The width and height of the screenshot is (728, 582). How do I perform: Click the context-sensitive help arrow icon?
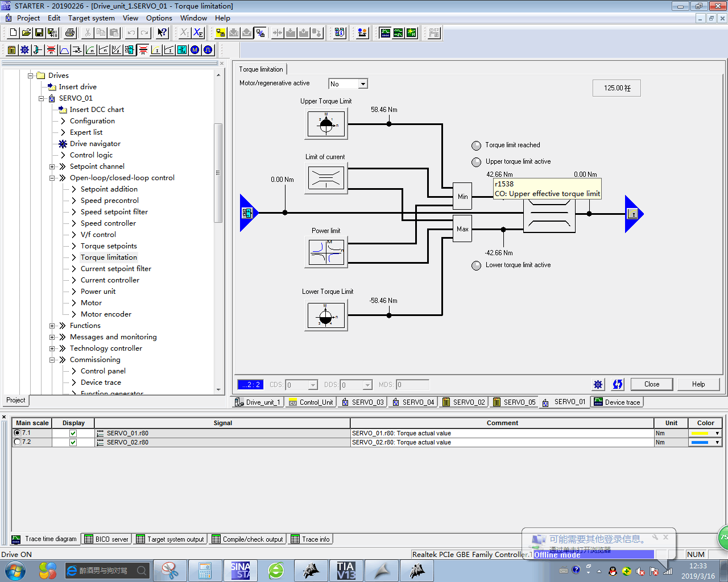pos(162,33)
